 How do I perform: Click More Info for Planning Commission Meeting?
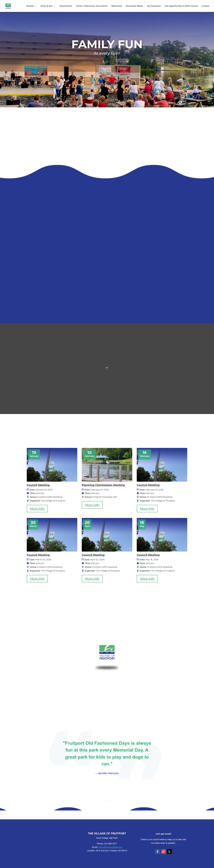click(x=92, y=505)
